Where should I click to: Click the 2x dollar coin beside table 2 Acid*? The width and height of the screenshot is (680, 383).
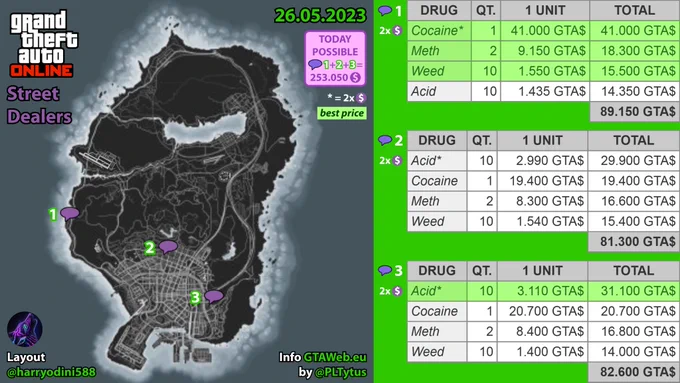pos(397,160)
